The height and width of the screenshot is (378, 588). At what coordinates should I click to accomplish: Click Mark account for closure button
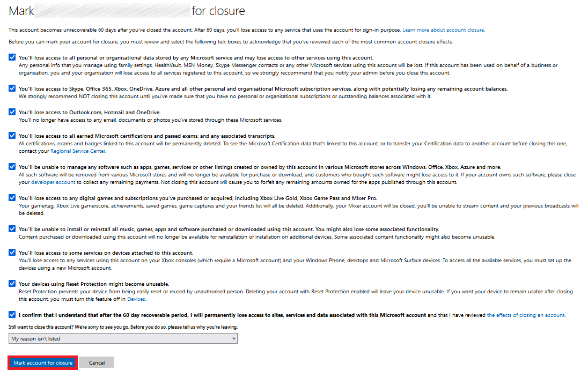[x=43, y=363]
